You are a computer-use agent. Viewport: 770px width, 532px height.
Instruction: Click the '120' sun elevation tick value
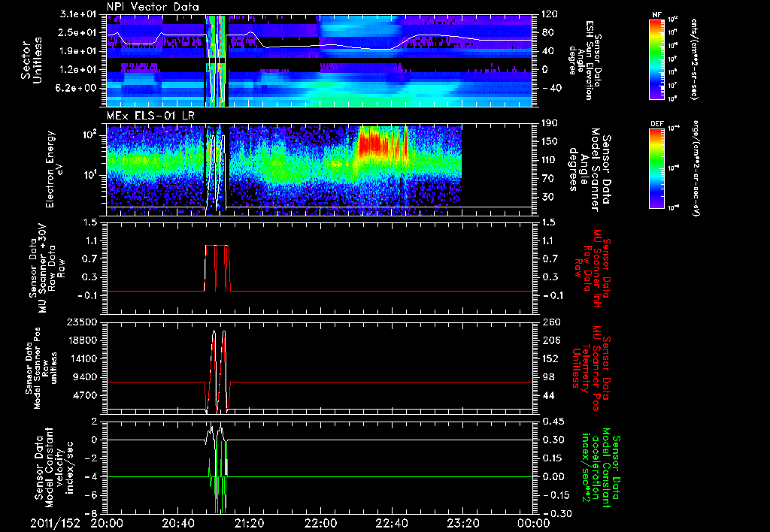pyautogui.click(x=550, y=14)
